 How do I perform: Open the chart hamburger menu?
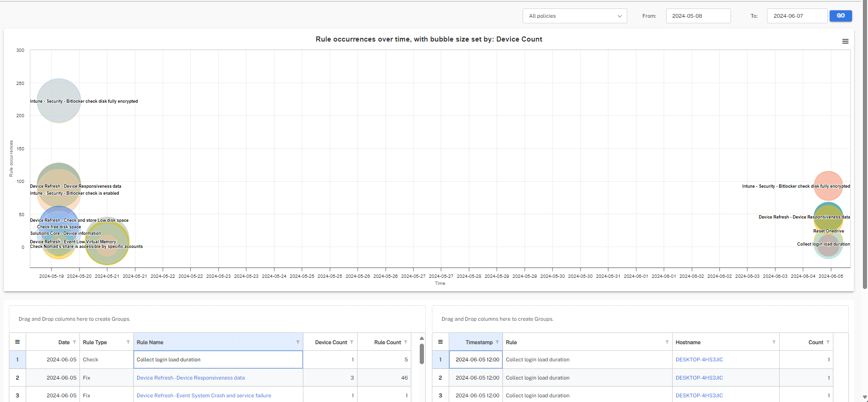845,42
